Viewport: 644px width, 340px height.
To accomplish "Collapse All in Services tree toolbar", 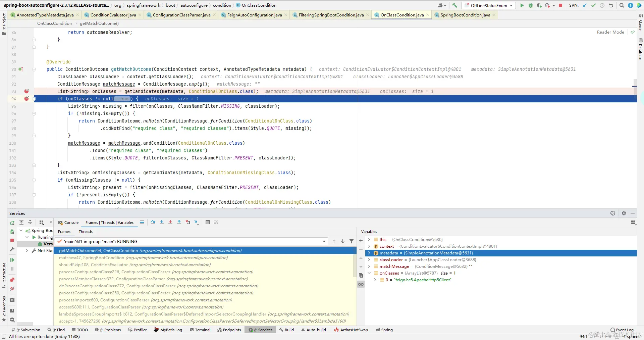I will (x=30, y=222).
